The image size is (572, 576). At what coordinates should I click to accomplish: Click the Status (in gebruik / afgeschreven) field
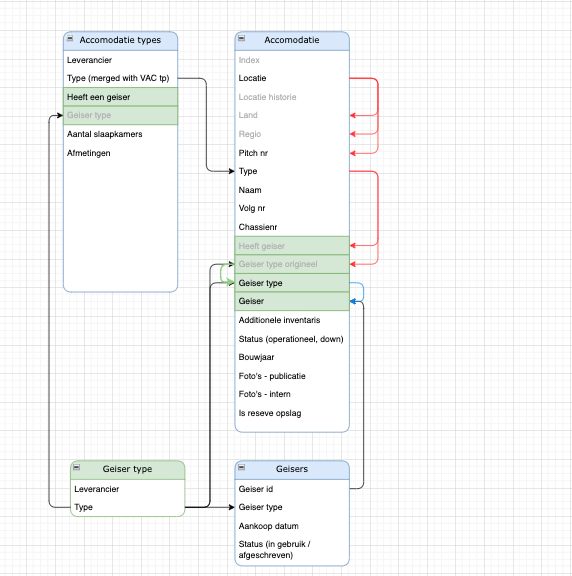coord(292,550)
